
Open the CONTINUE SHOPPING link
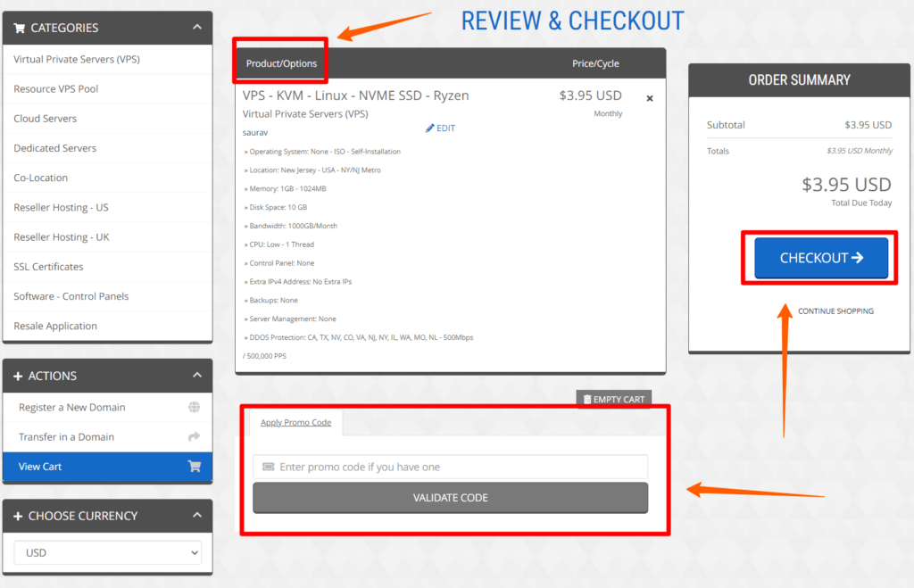click(835, 311)
